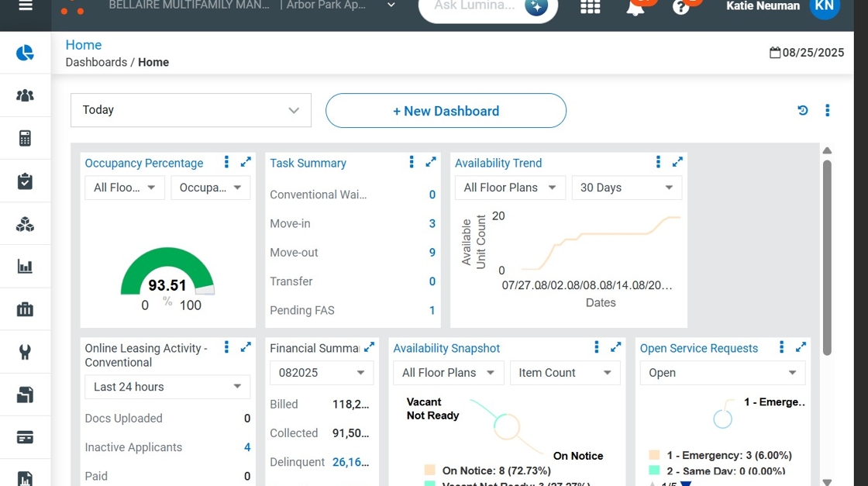Click the 93.51 occupancy gauge
Viewport: 868px width, 486px height.
167,271
